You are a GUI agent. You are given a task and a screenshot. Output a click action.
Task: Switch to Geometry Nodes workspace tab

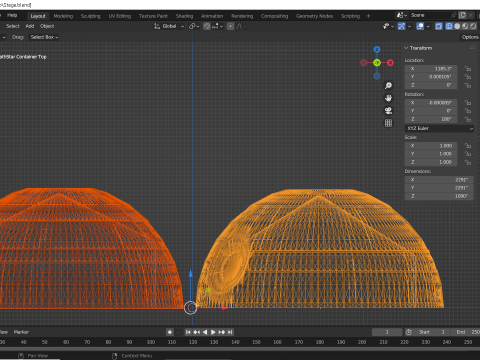[314, 16]
